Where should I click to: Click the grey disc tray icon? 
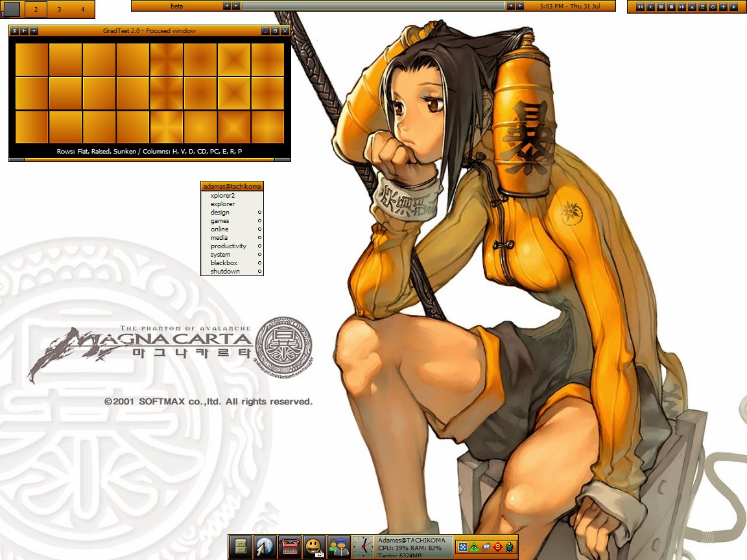tap(486, 546)
